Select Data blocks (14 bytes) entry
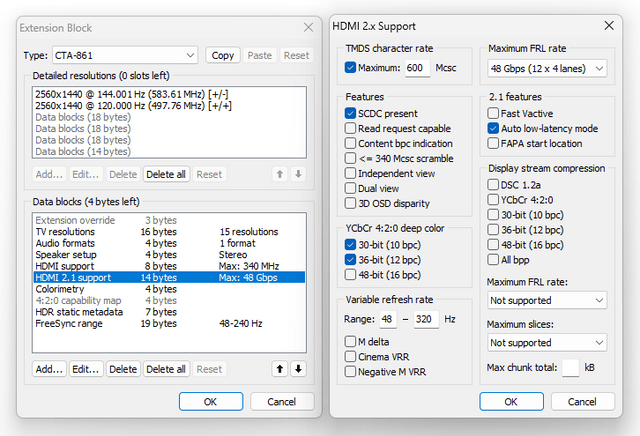This screenshot has width=640, height=436. 169,151
